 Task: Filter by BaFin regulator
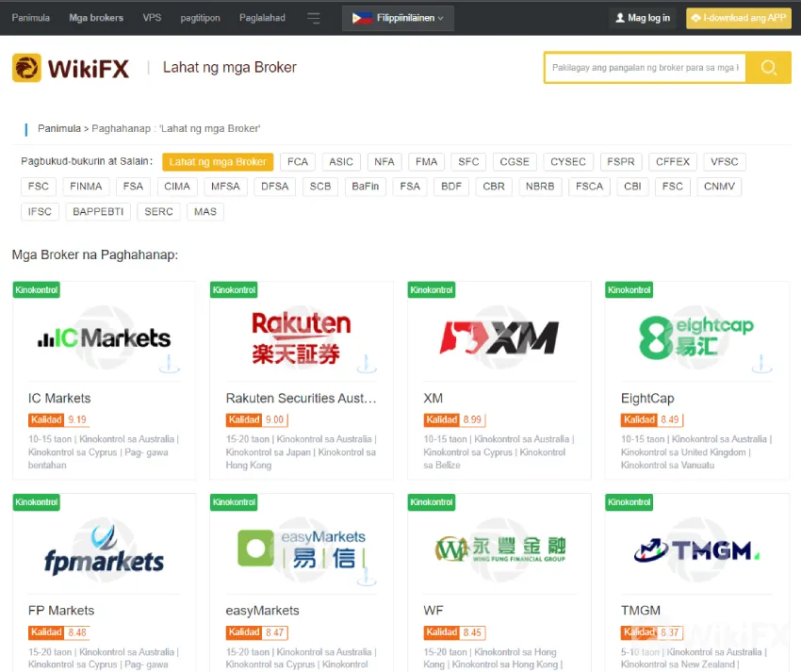pyautogui.click(x=366, y=187)
